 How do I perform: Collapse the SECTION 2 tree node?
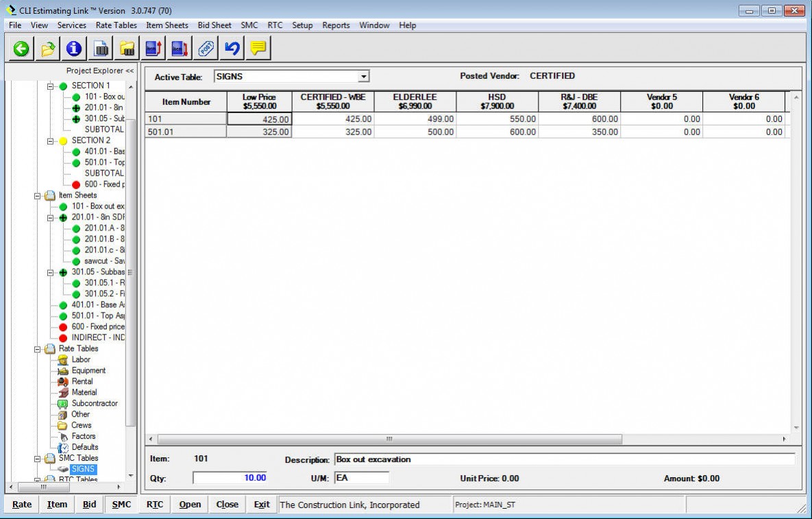[x=50, y=141]
